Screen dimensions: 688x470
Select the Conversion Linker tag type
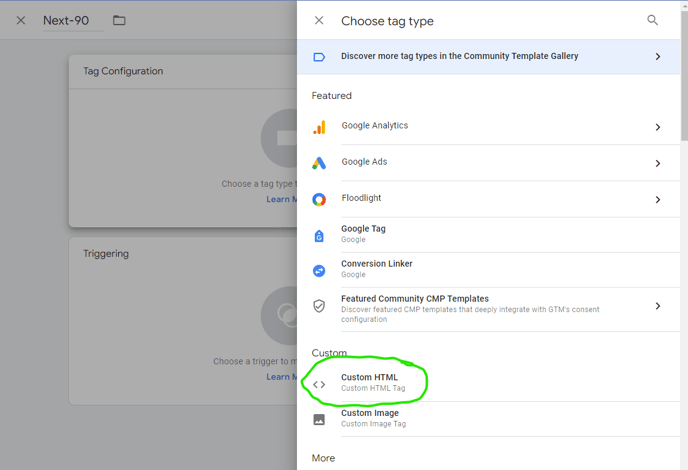click(377, 268)
